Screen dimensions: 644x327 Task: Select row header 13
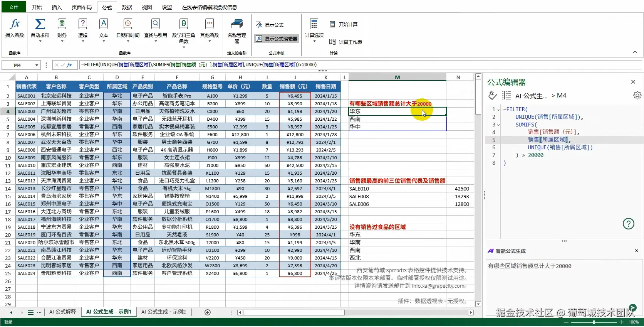pos(8,181)
